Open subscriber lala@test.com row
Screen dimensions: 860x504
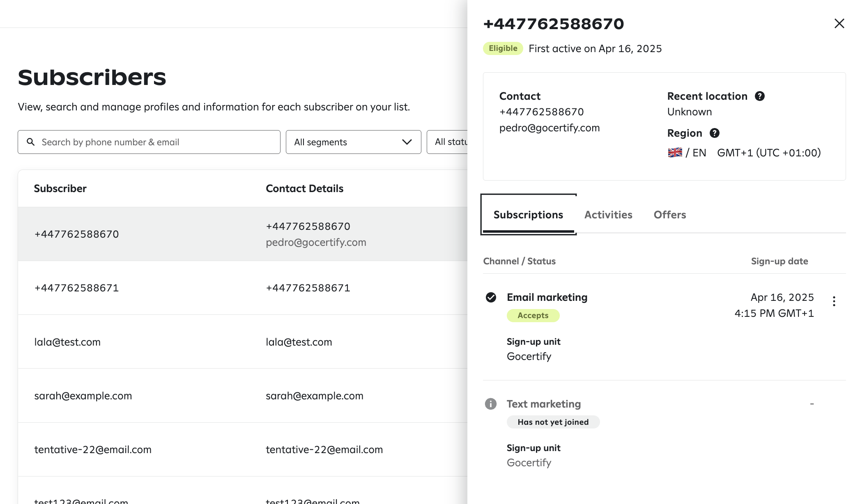click(x=67, y=342)
